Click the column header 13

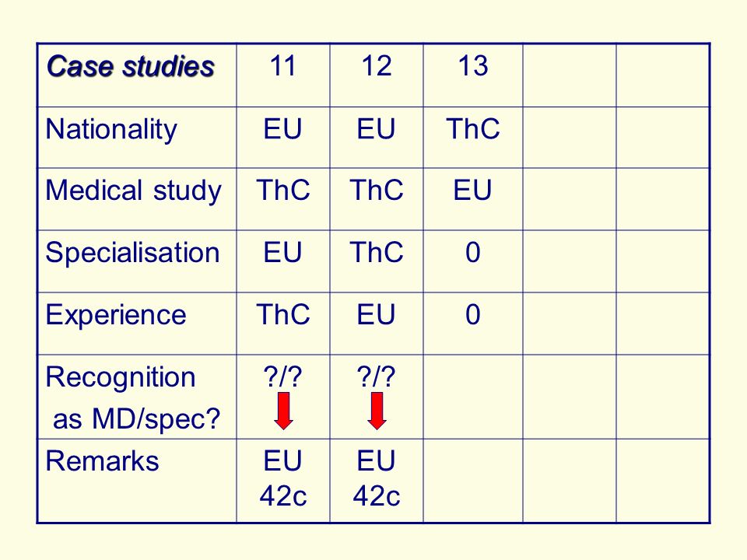pyautogui.click(x=473, y=65)
